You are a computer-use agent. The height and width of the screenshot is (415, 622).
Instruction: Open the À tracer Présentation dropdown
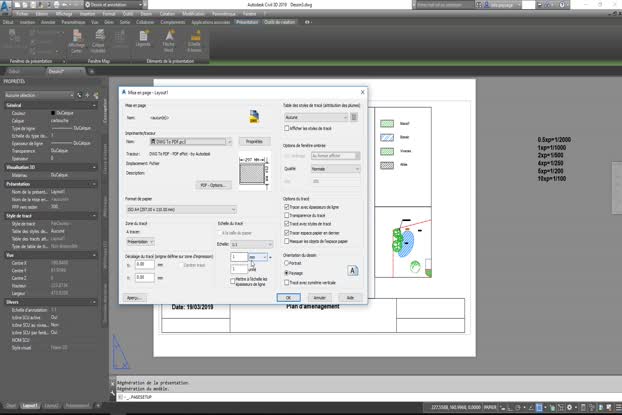[140, 242]
